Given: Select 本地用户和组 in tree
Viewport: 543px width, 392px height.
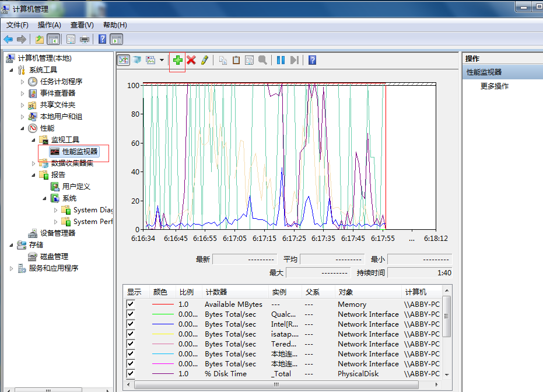Looking at the screenshot, I should pyautogui.click(x=61, y=117).
